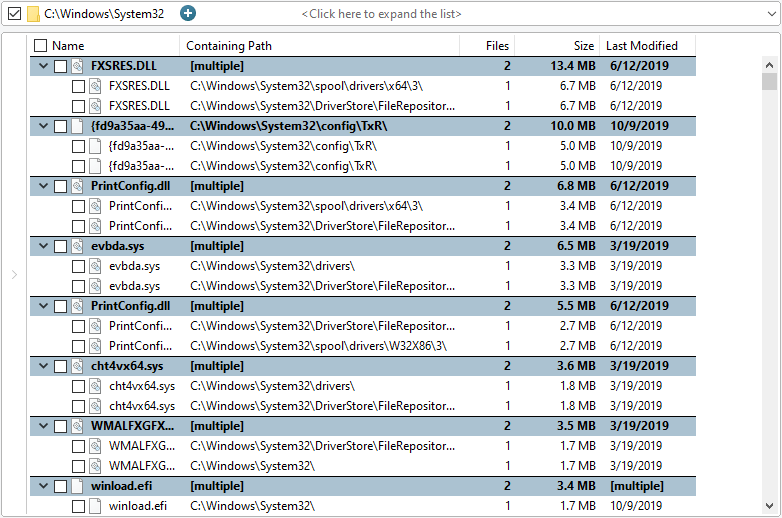This screenshot has height=518, width=782.
Task: Click the evbda.sys group file icon
Action: 77,246
